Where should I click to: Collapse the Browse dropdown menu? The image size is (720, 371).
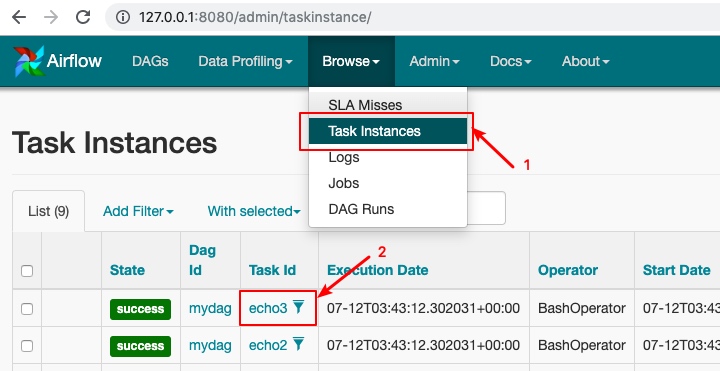click(351, 61)
